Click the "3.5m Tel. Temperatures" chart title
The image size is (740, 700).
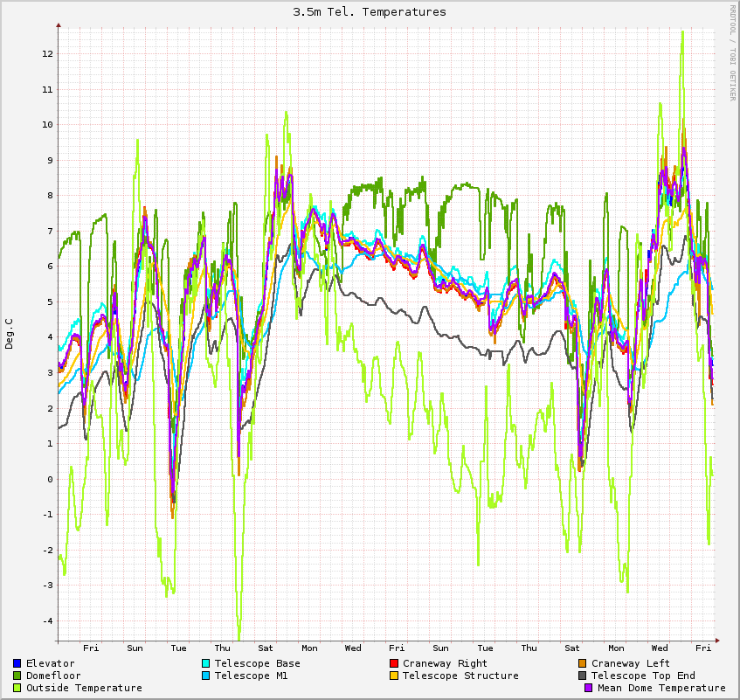point(370,11)
